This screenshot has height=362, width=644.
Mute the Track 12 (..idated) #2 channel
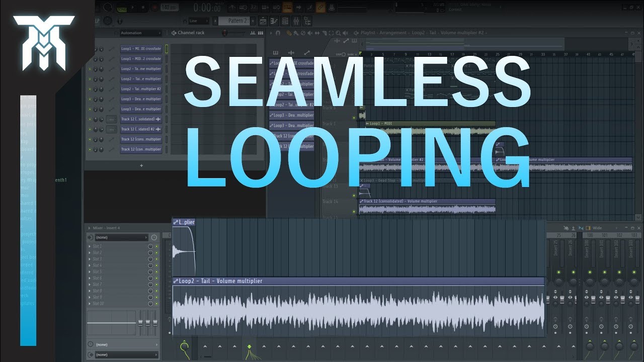click(x=90, y=129)
